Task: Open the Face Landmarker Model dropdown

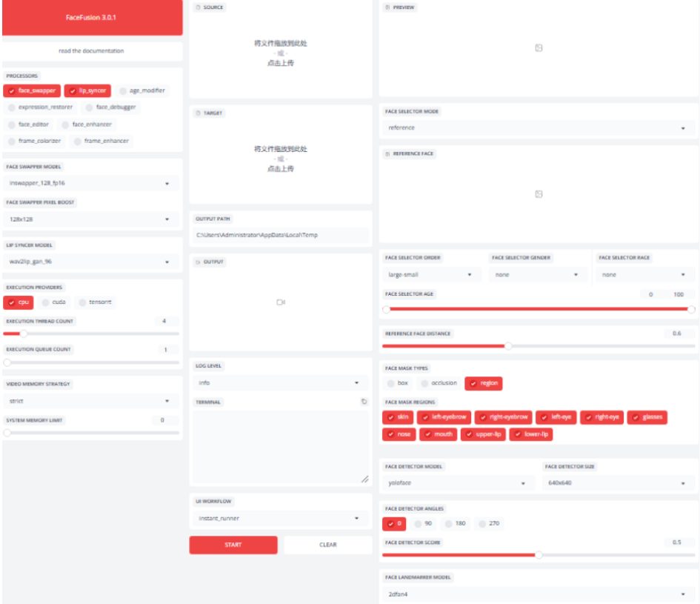Action: tap(539, 594)
